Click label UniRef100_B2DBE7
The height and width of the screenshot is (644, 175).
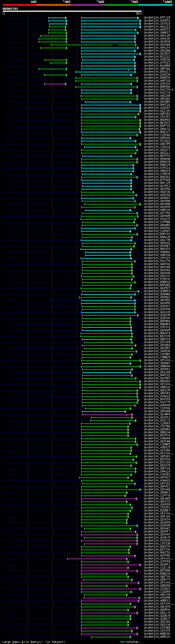pos(157,510)
